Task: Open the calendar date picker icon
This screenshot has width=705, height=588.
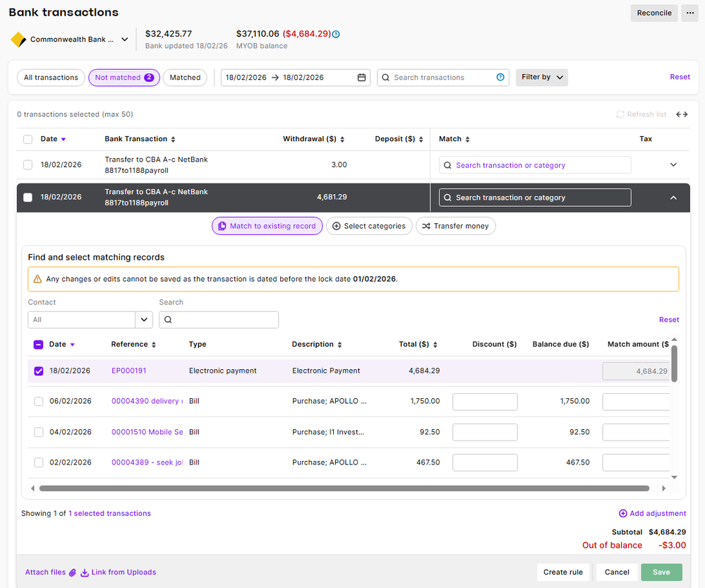Action: click(x=361, y=78)
